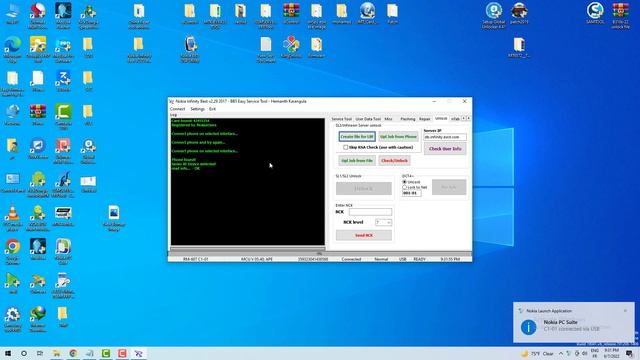Click the Server IP input field
Viewport: 640px width, 360px height.
pyautogui.click(x=445, y=137)
